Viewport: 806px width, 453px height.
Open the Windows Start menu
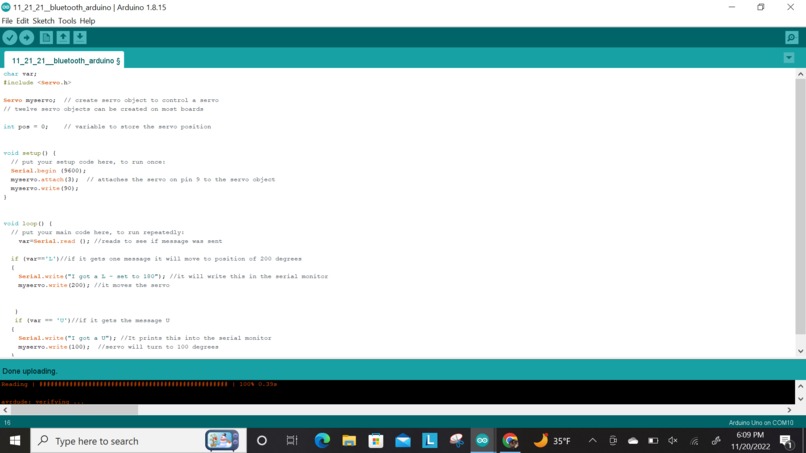click(x=15, y=441)
